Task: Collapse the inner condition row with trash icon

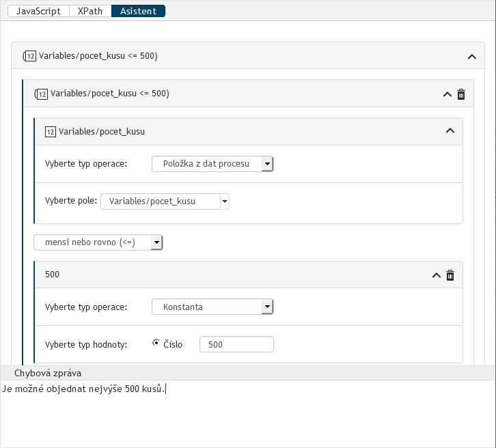Action: point(447,94)
